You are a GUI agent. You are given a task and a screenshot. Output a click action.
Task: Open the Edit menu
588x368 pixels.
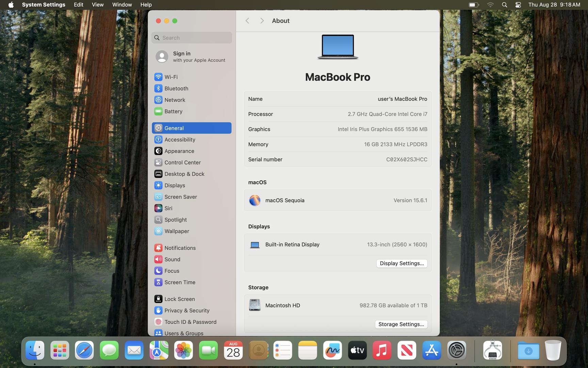79,5
